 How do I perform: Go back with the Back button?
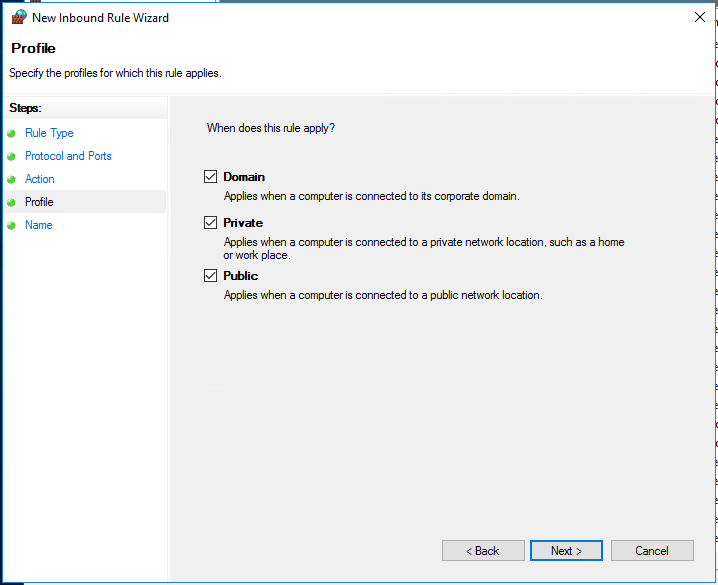(x=483, y=551)
